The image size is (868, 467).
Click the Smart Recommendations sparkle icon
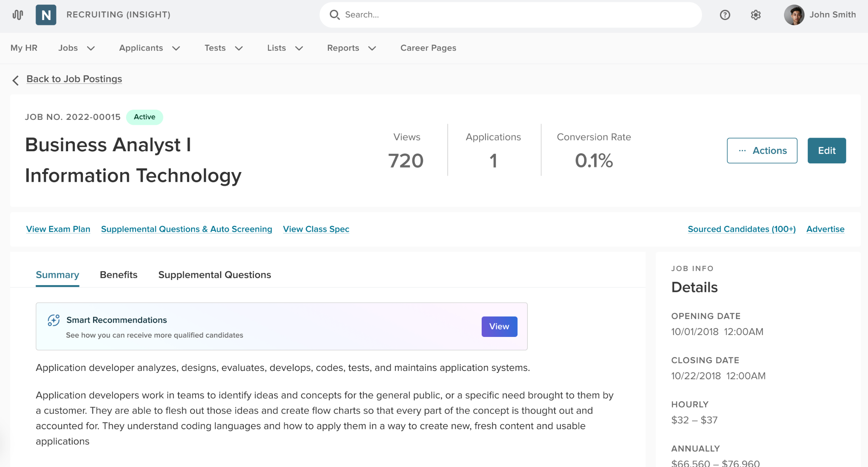click(53, 320)
